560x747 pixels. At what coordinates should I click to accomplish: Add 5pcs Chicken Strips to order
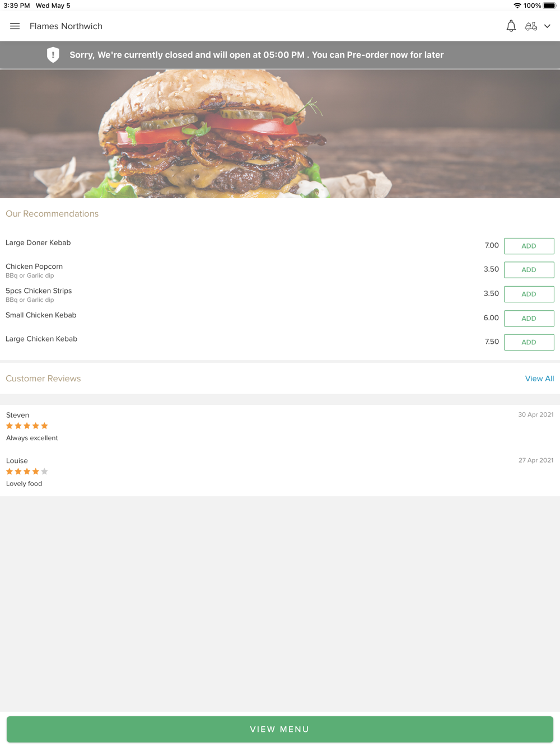click(x=529, y=294)
